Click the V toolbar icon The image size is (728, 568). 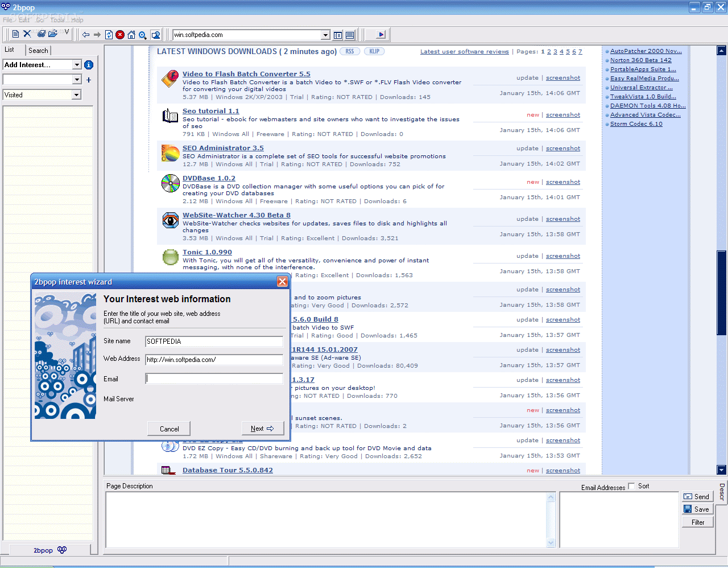click(67, 32)
